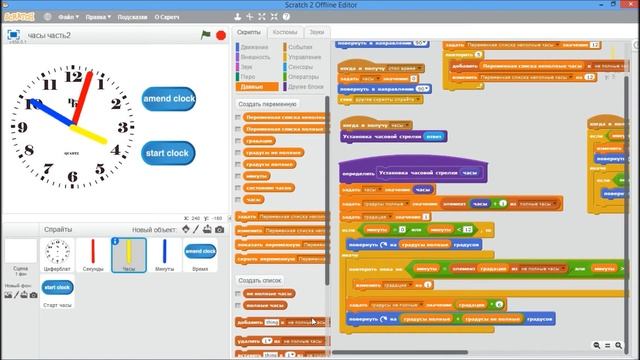
Task: Click the 'amend clock' button on the stage
Action: tap(169, 98)
